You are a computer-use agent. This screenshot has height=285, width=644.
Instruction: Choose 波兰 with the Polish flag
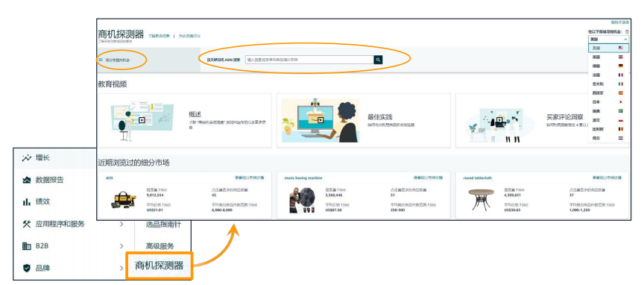[608, 120]
